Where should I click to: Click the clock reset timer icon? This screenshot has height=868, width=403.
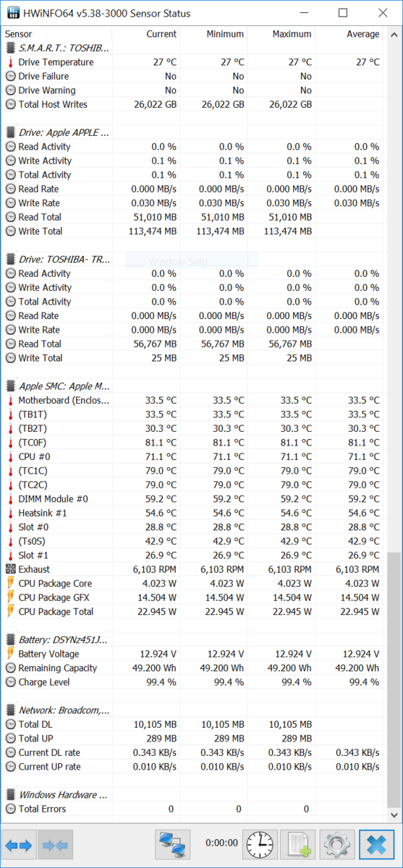click(259, 844)
